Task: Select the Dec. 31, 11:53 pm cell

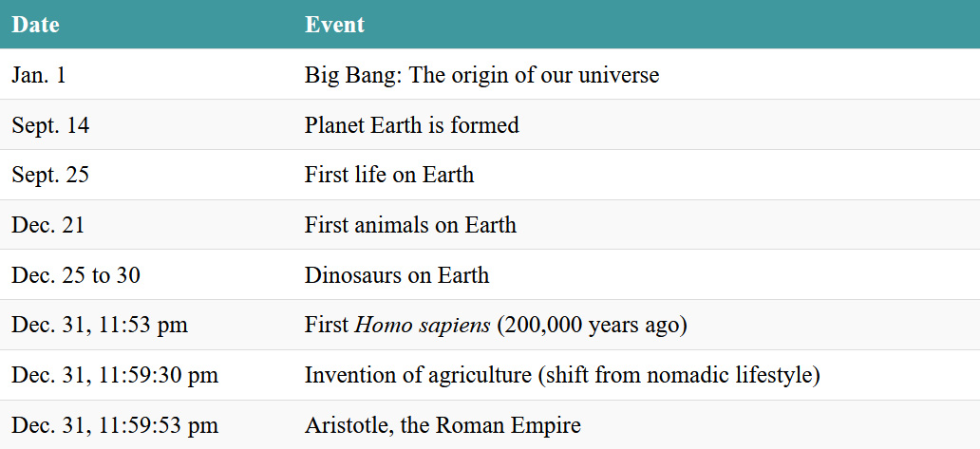Action: pos(100,327)
